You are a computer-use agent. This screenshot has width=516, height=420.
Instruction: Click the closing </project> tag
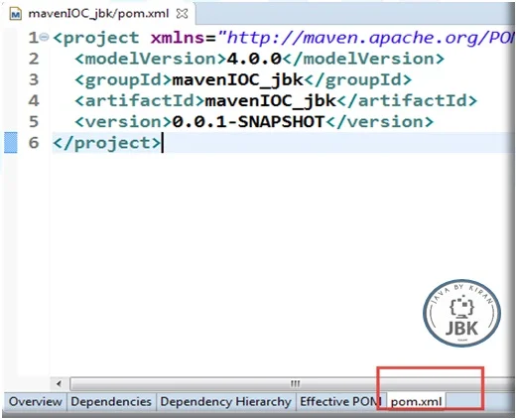(x=106, y=143)
